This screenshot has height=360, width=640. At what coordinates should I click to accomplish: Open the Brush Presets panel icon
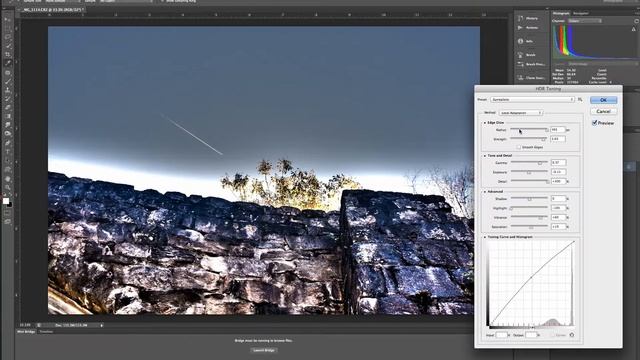520,64
